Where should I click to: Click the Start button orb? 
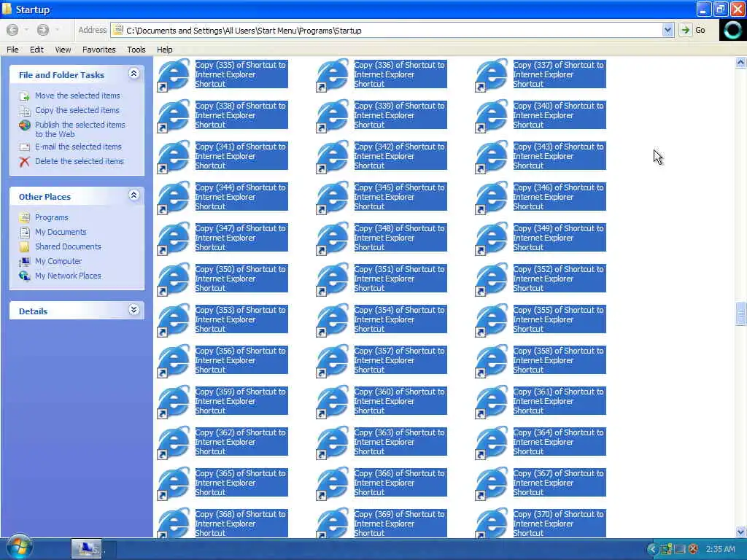click(x=19, y=547)
